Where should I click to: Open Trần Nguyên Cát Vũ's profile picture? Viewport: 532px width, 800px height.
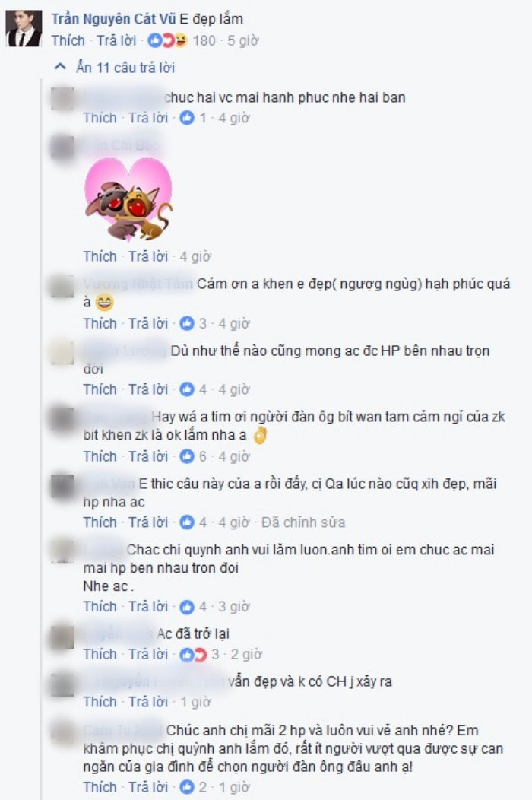(24, 29)
